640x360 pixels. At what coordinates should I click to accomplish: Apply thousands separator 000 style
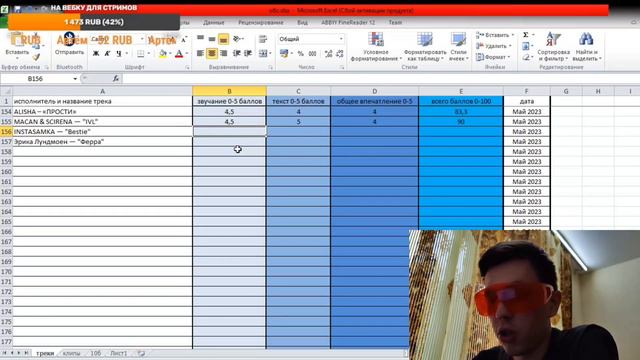(312, 53)
